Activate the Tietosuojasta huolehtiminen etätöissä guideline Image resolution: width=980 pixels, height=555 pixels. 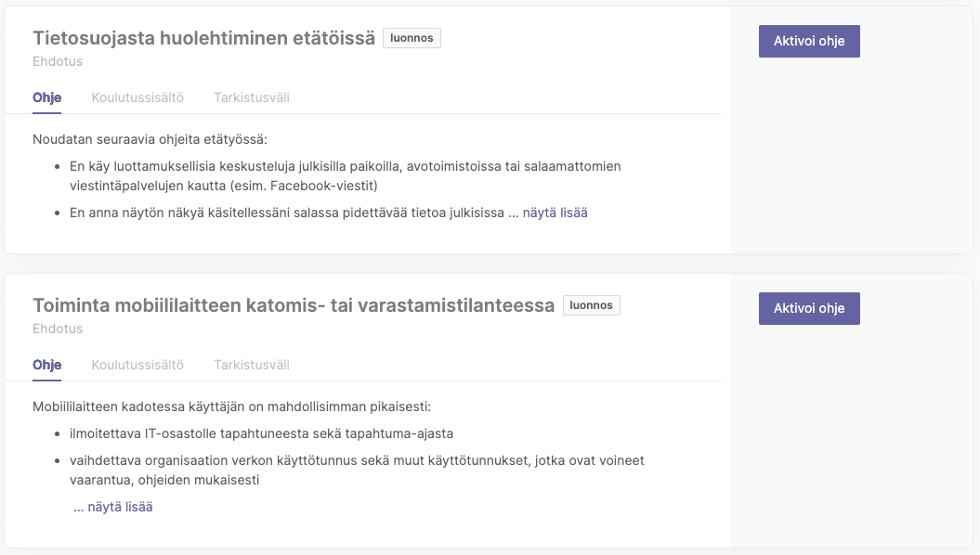pyautogui.click(x=809, y=42)
